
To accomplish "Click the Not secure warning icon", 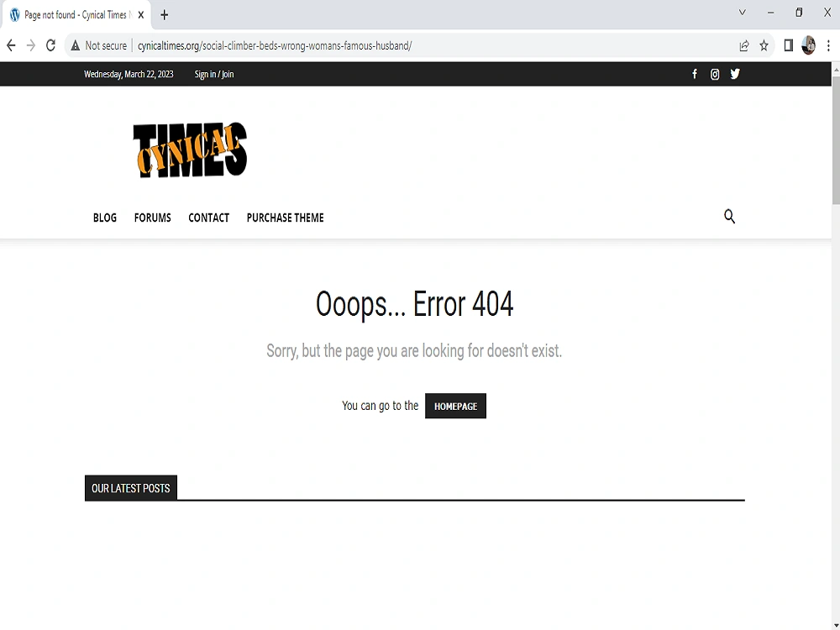I will [x=75, y=45].
